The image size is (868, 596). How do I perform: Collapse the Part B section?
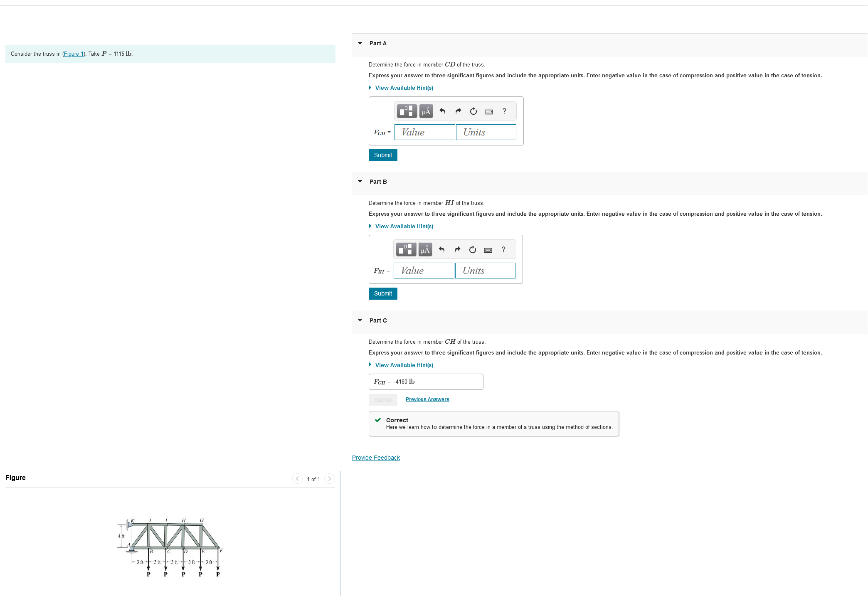(360, 182)
